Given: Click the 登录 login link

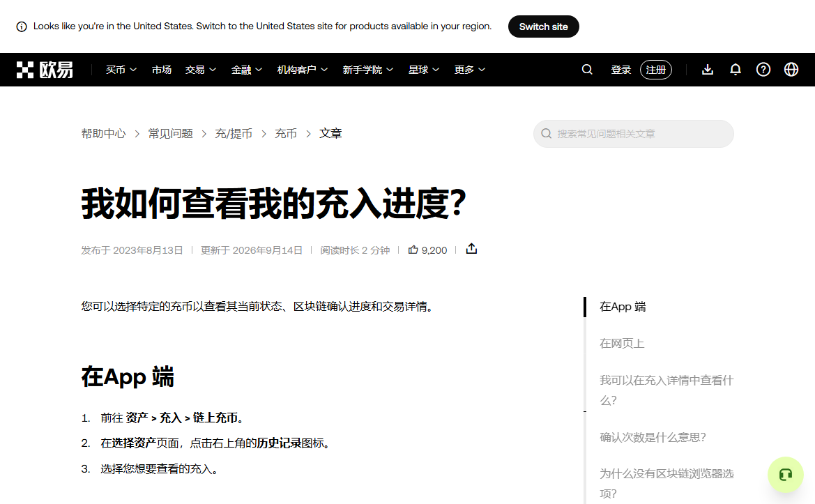Looking at the screenshot, I should (620, 70).
